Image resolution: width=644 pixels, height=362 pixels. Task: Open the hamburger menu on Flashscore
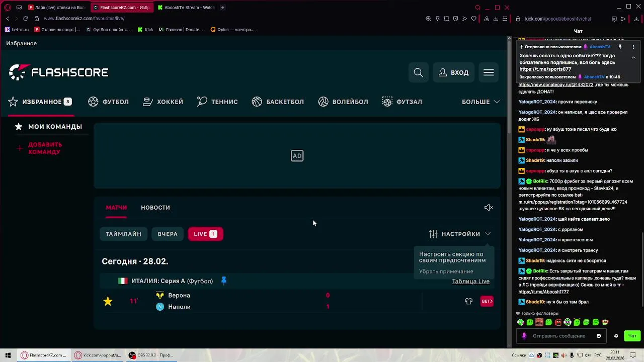489,72
